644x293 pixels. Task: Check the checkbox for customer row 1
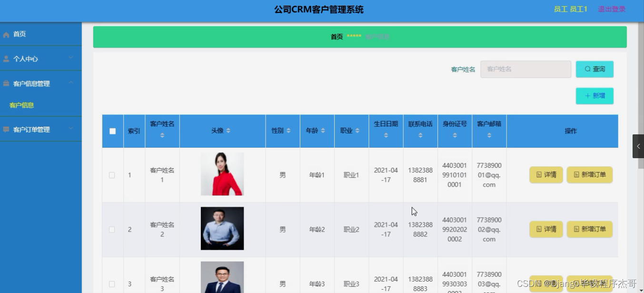(112, 175)
